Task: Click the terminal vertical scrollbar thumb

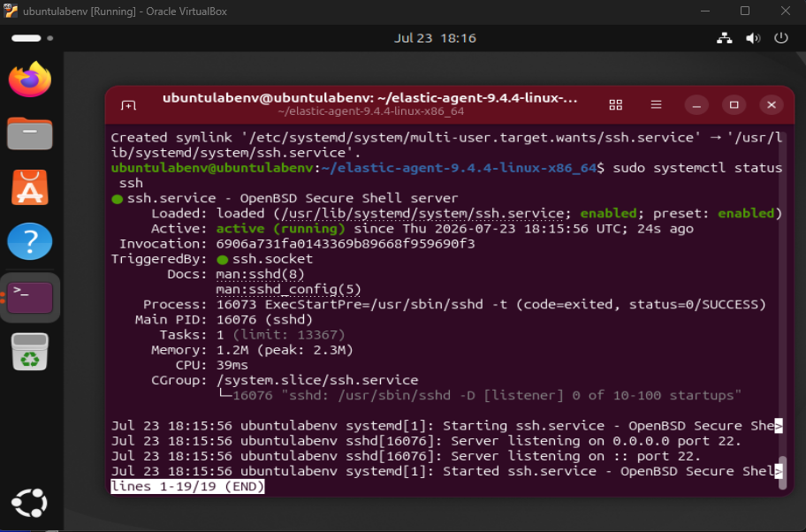Action: pos(782,472)
